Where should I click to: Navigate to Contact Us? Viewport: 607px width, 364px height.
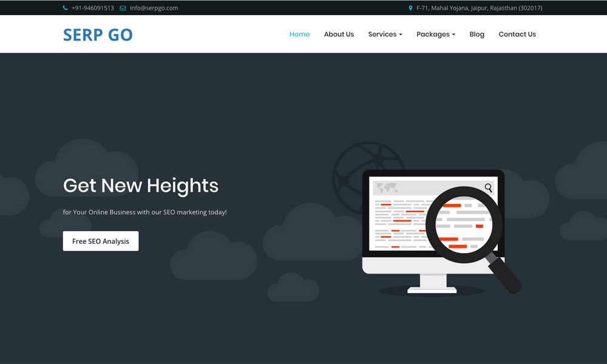[517, 35]
